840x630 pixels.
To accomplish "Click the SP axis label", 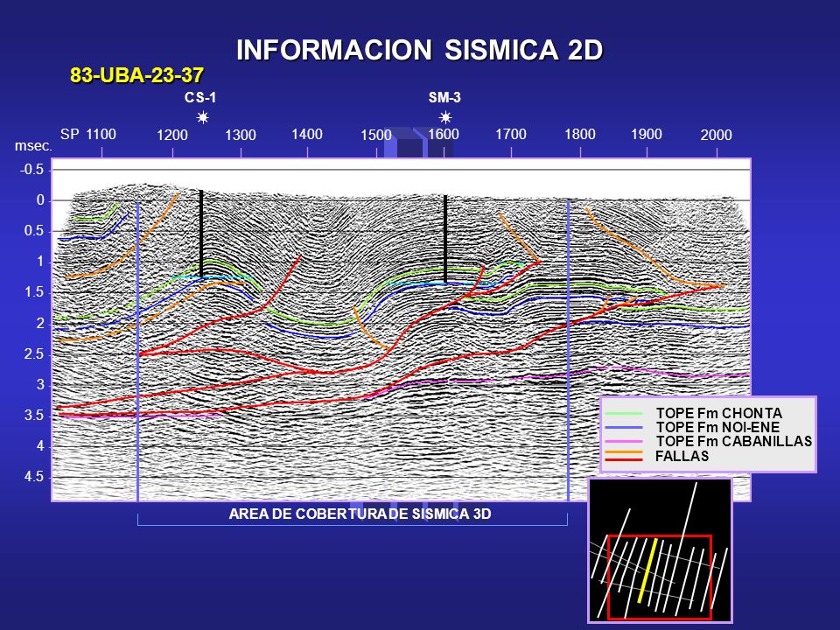I will coord(70,135).
